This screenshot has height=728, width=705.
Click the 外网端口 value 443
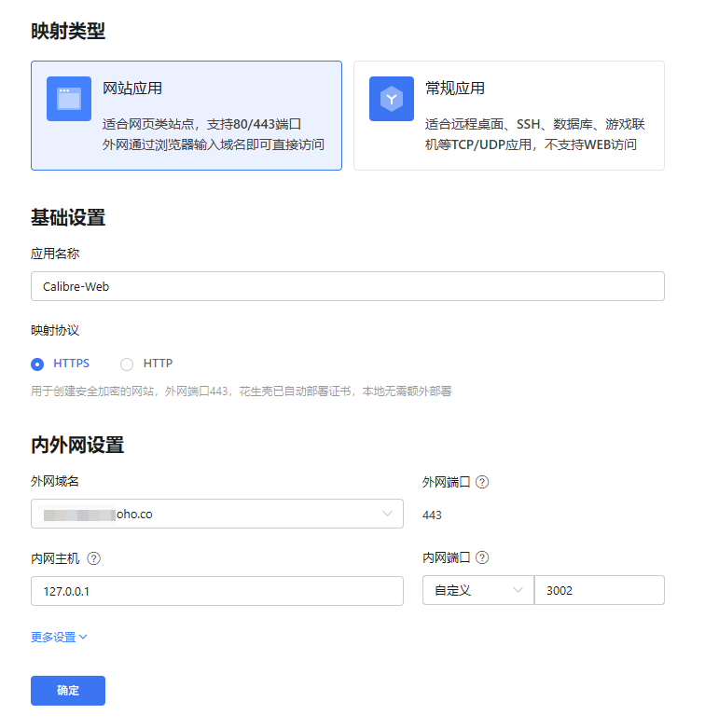[x=432, y=515]
